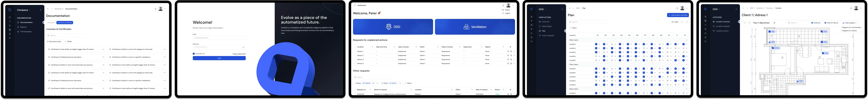This screenshot has width=868, height=100.
Task: Click the bell icon on Dashboard screen
Action: pyautogui.click(x=503, y=5)
